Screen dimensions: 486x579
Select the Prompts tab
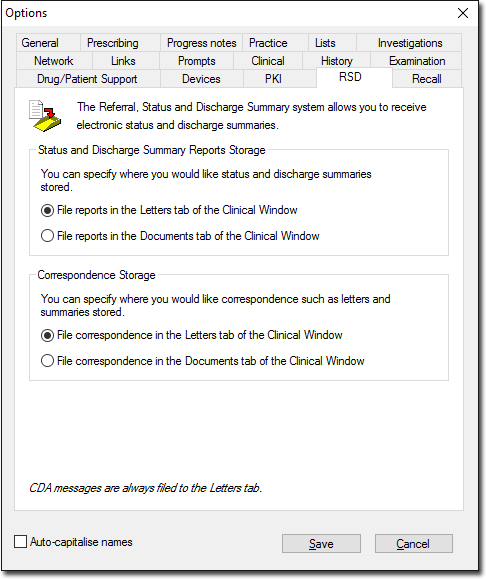pyautogui.click(x=196, y=61)
